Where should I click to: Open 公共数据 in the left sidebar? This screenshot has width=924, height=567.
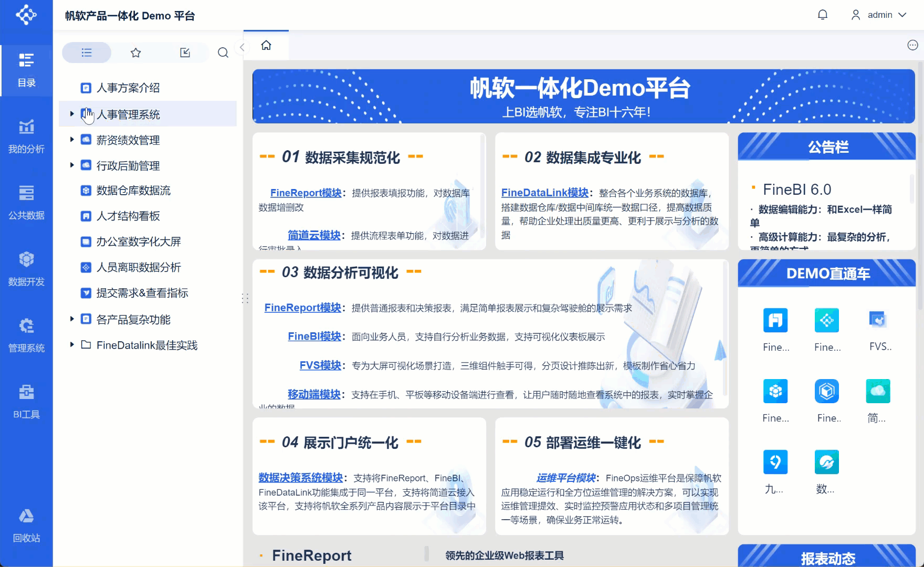coord(26,203)
